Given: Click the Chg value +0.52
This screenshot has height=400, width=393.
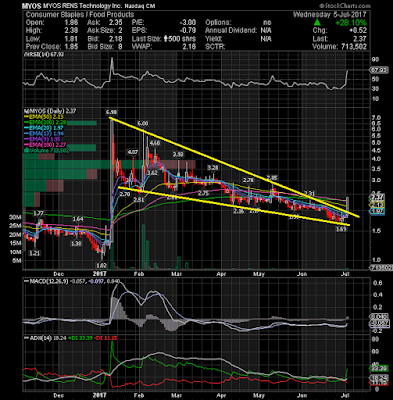Looking at the screenshot, I should (x=358, y=31).
